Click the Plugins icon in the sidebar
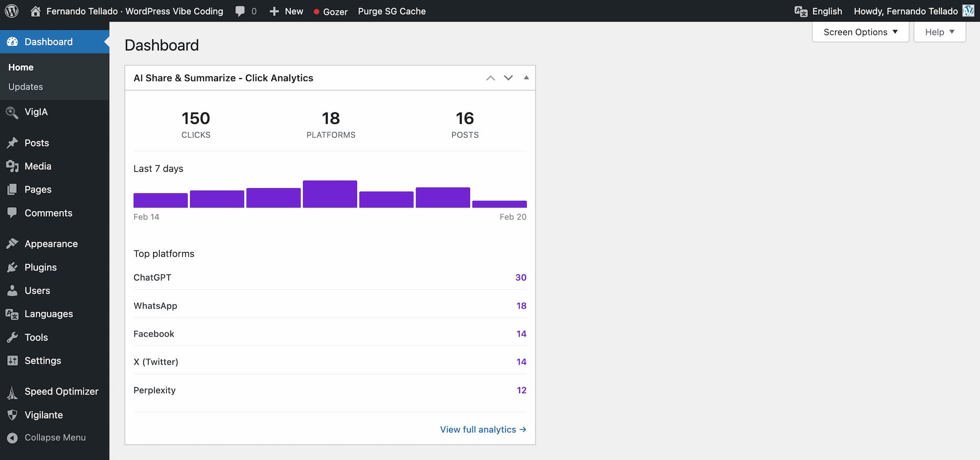This screenshot has height=460, width=980. click(12, 267)
